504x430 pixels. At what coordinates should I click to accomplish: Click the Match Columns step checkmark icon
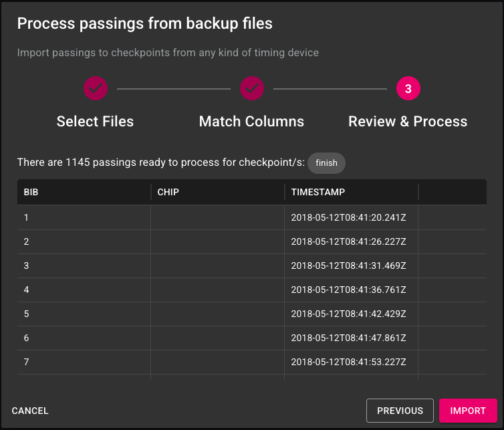pyautogui.click(x=252, y=88)
